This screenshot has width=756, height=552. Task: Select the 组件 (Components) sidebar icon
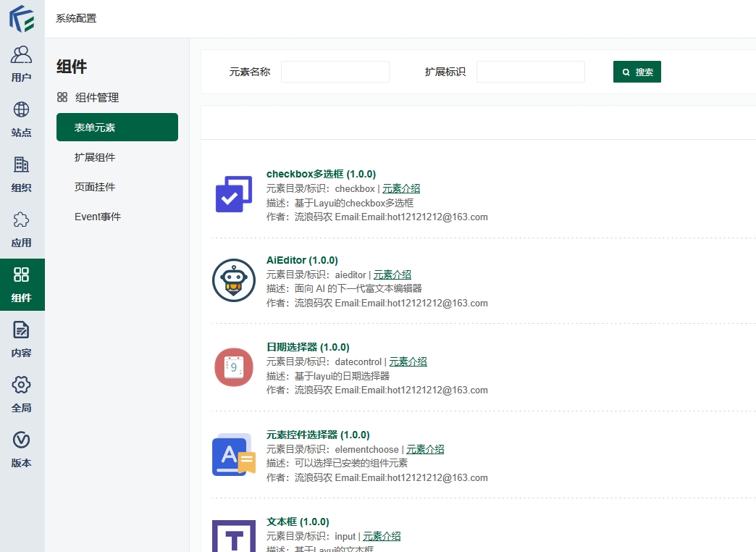[22, 284]
